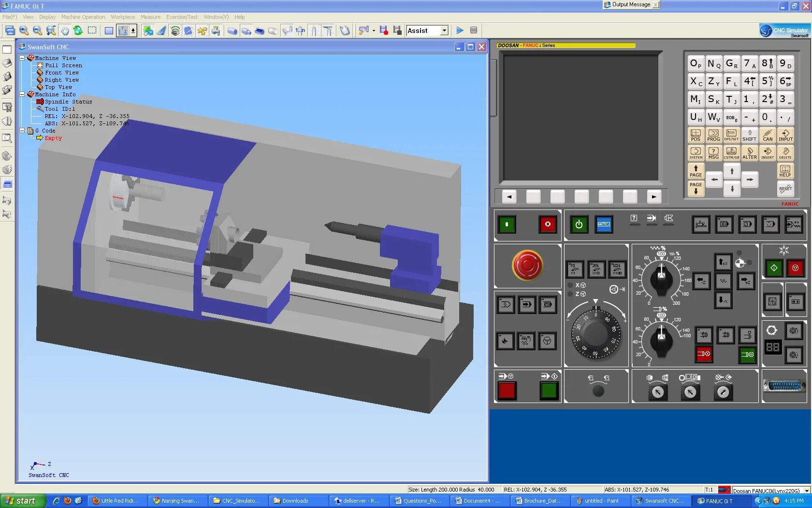The image size is (812, 508).
Task: Click the green rotate view toolbar icon
Action: coord(78,30)
